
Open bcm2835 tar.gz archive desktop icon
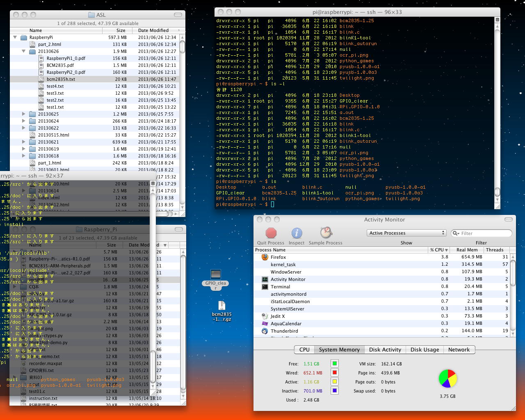[x=221, y=306]
